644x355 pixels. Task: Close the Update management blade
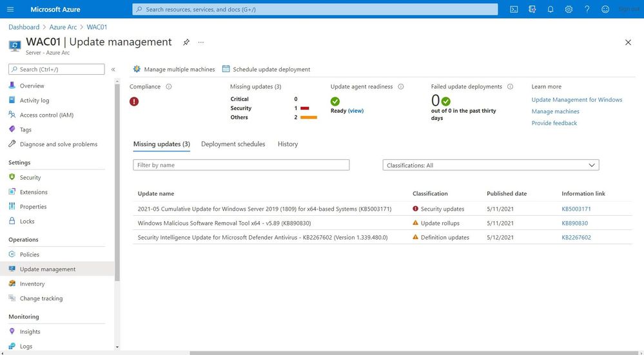[x=628, y=43]
